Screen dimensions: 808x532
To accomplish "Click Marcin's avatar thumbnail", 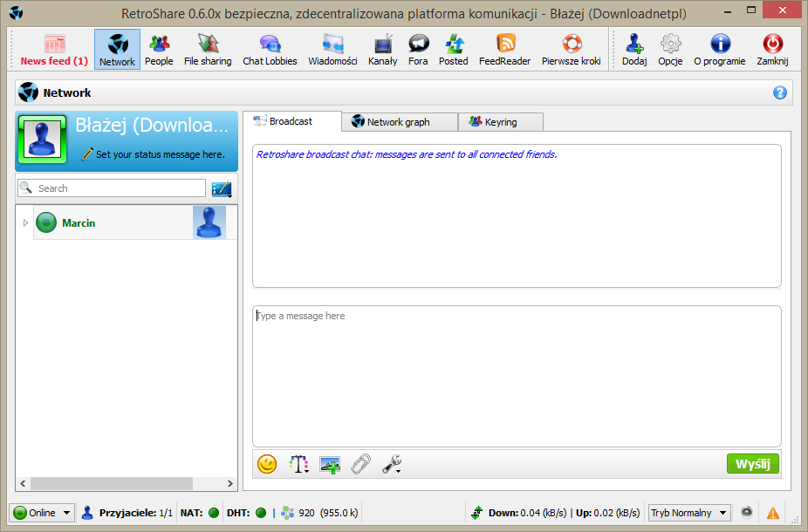I will 209,222.
